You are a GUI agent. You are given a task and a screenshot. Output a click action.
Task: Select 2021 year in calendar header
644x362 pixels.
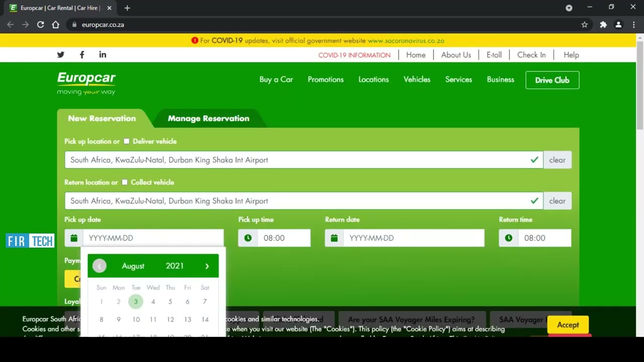click(175, 266)
